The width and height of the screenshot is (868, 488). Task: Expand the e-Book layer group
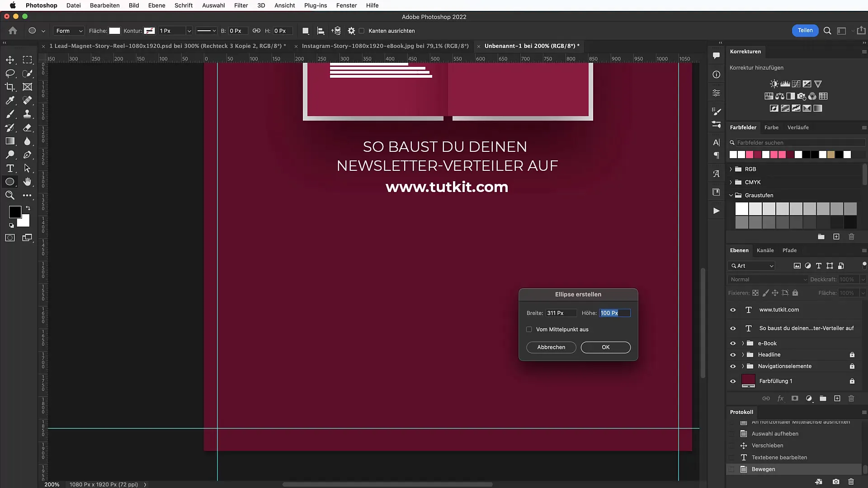[743, 343]
